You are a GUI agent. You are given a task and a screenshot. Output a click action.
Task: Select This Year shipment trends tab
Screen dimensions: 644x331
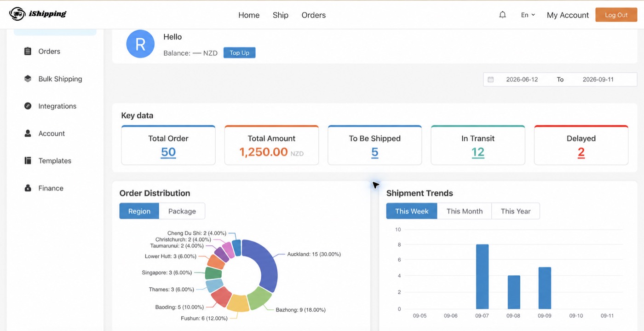[516, 211]
